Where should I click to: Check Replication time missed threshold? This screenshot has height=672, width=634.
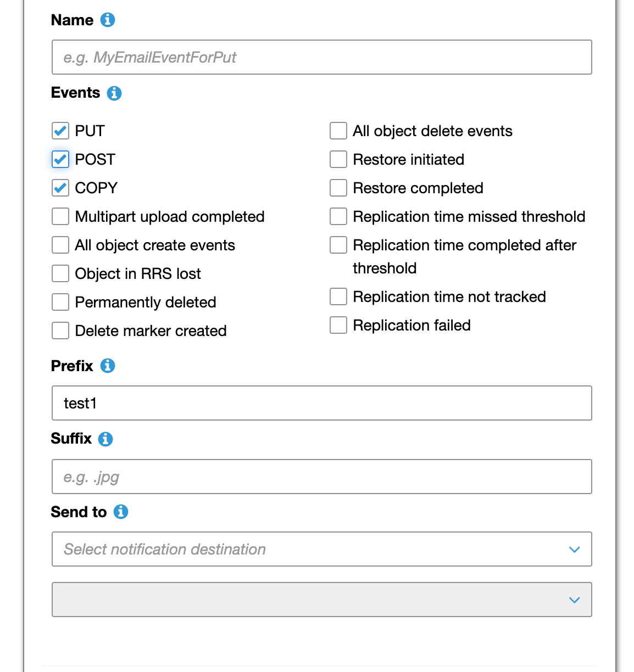[x=338, y=216]
